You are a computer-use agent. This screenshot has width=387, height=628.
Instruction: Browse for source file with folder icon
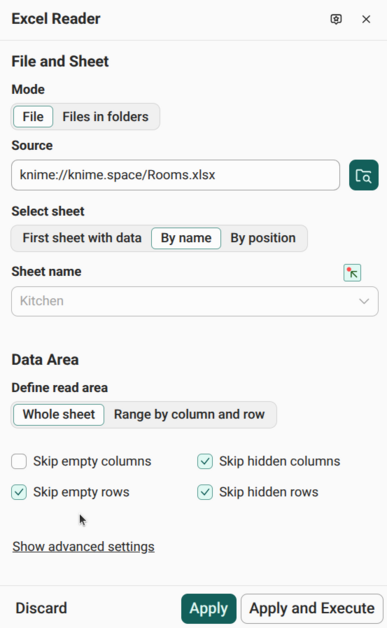[x=363, y=175]
